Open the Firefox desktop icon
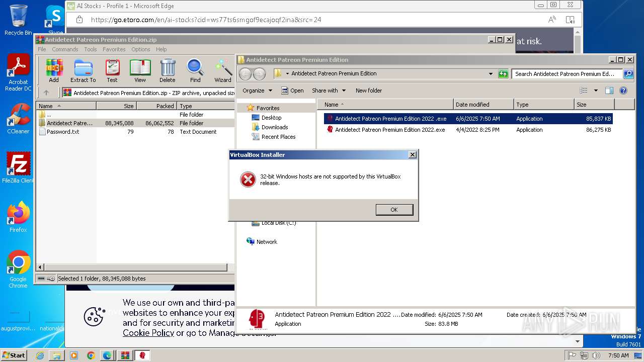Viewport: 644px width, 362px height. tap(18, 217)
